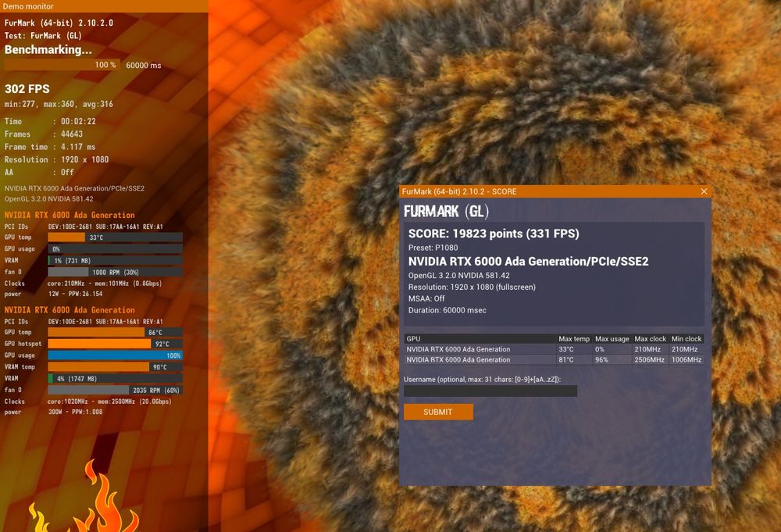Screen dimensions: 781x532
Task: Click the 'Max temp' column header
Action: tap(574, 339)
